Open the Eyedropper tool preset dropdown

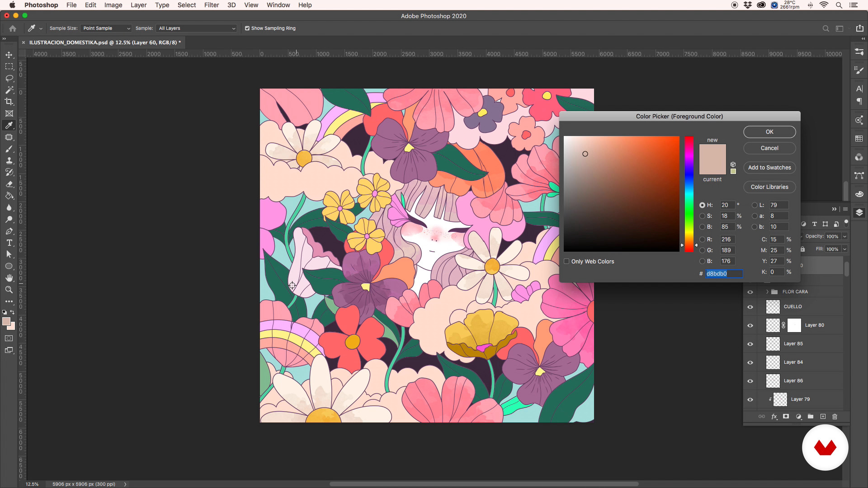point(41,28)
